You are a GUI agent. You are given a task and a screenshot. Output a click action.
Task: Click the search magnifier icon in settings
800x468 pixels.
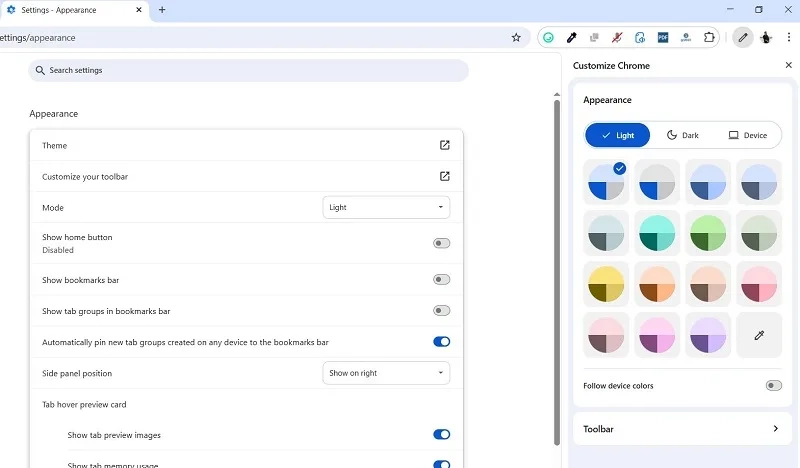[40, 70]
